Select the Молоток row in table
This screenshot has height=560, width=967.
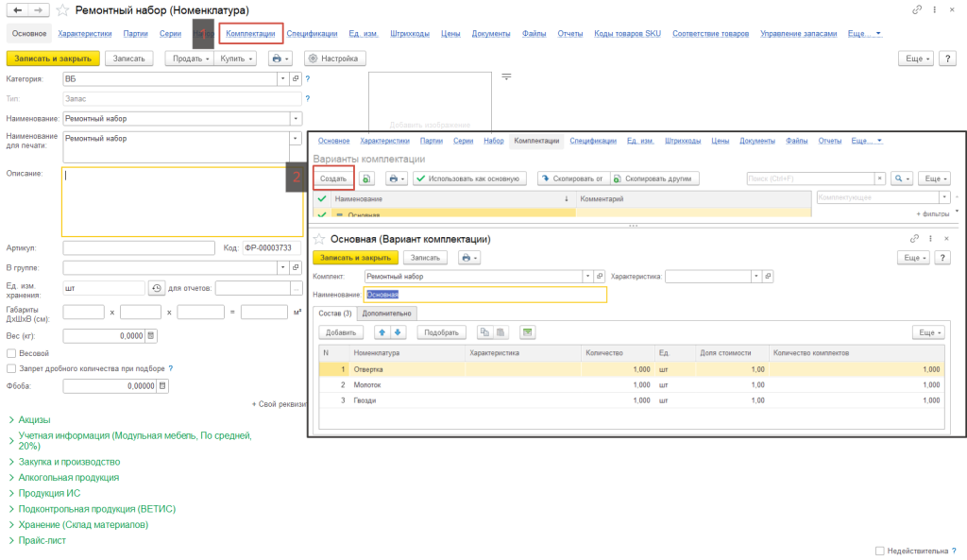click(368, 384)
